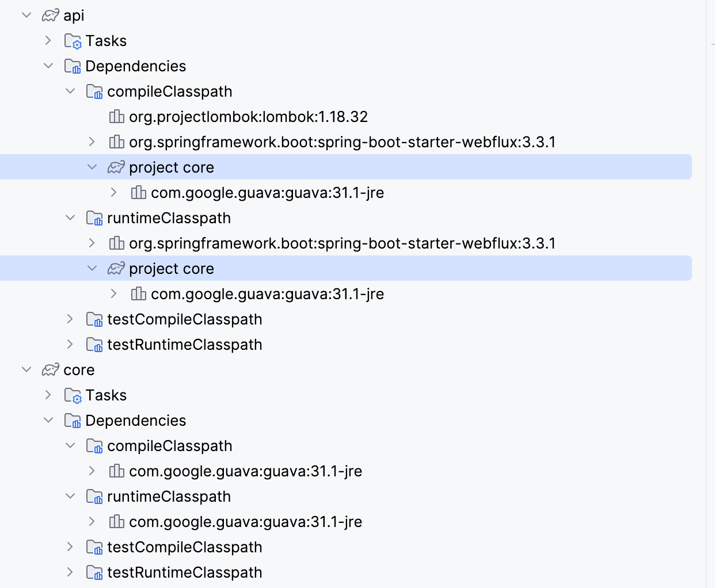Click the Gradle elephant icon beside core module
Viewport: 715px width, 588px height.
[51, 370]
